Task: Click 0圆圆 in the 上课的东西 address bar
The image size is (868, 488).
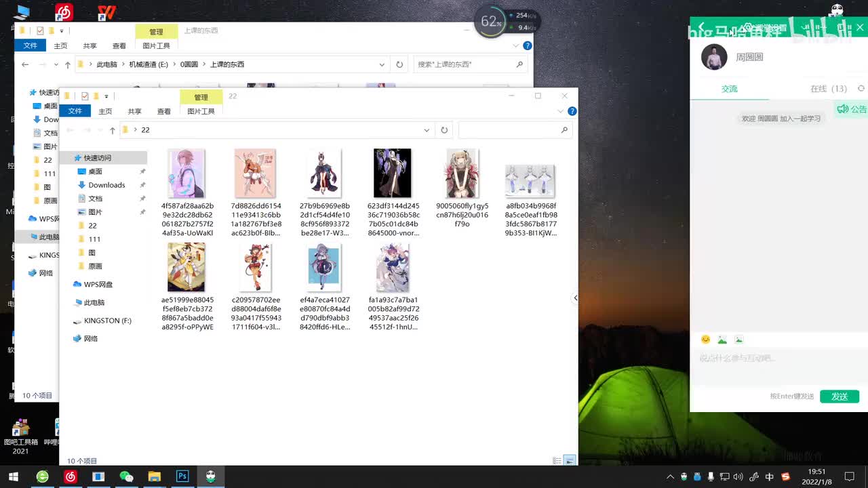Action: click(x=189, y=64)
